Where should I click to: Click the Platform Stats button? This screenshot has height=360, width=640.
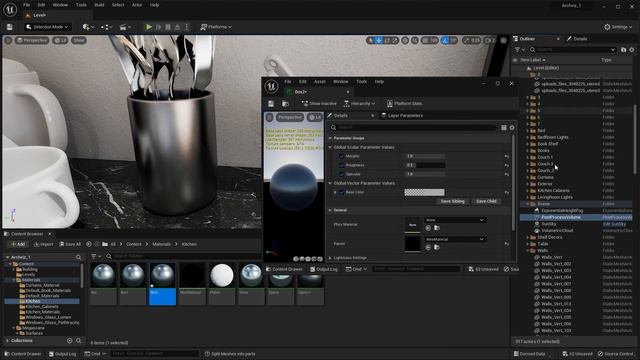coord(404,104)
